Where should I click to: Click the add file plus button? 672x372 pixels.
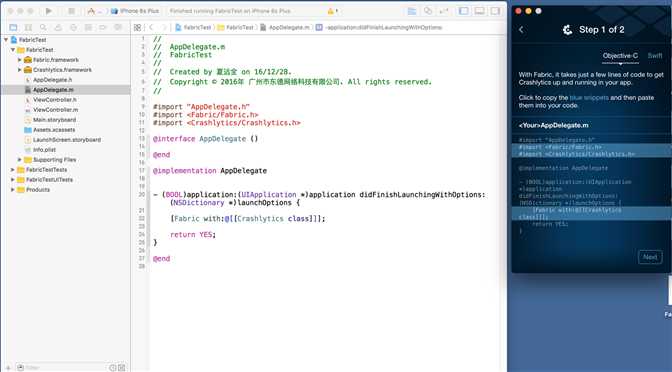pyautogui.click(x=8, y=368)
